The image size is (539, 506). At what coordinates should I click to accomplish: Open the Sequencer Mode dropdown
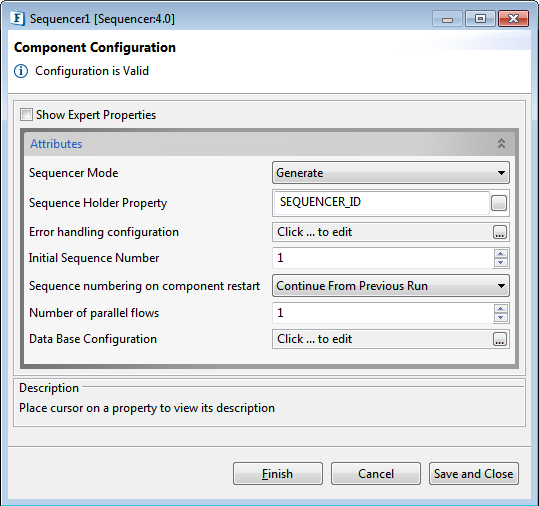391,173
